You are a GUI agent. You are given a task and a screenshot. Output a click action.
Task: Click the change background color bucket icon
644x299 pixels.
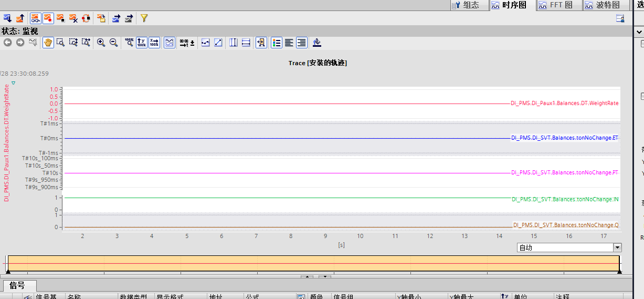point(316,43)
